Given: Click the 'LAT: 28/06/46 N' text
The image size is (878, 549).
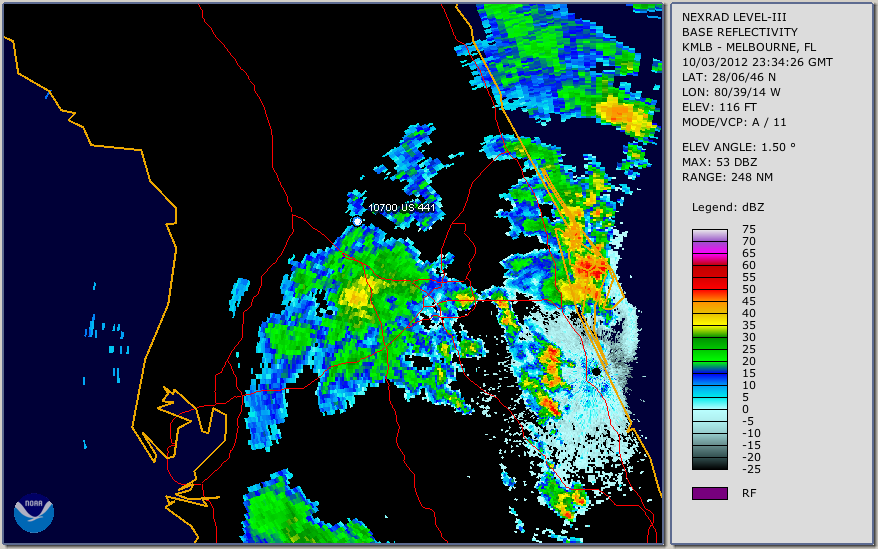Looking at the screenshot, I should pyautogui.click(x=728, y=77).
